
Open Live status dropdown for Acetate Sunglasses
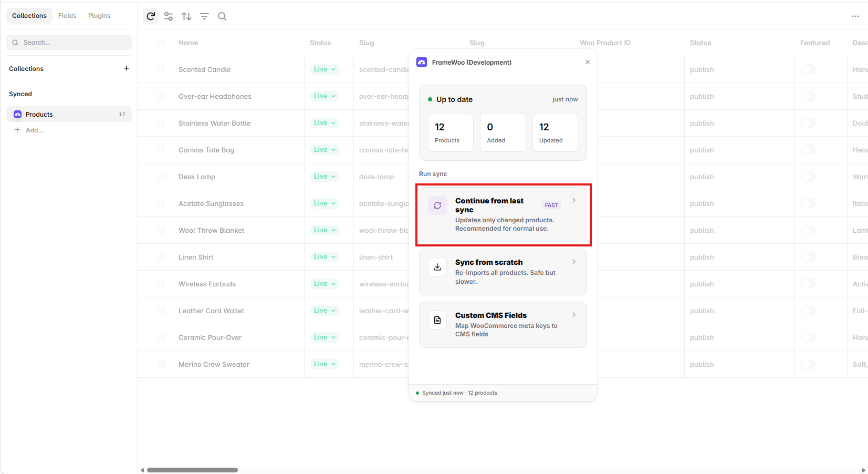coord(325,203)
